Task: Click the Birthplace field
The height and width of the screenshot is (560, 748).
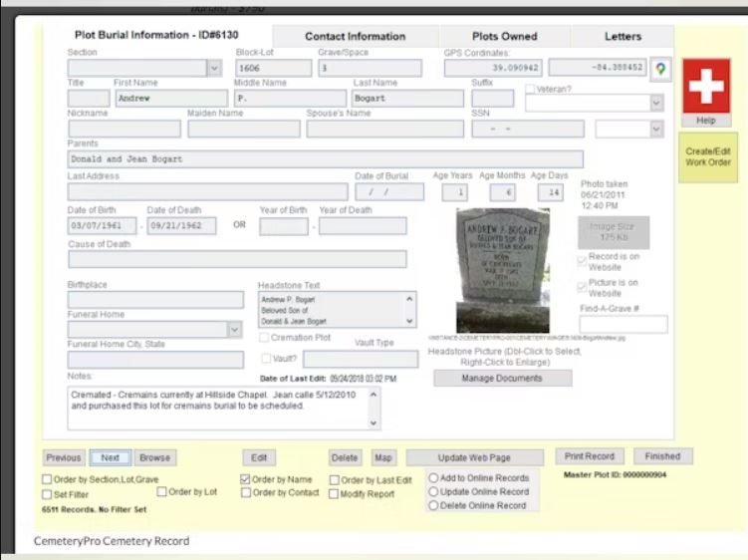Action: (x=155, y=300)
